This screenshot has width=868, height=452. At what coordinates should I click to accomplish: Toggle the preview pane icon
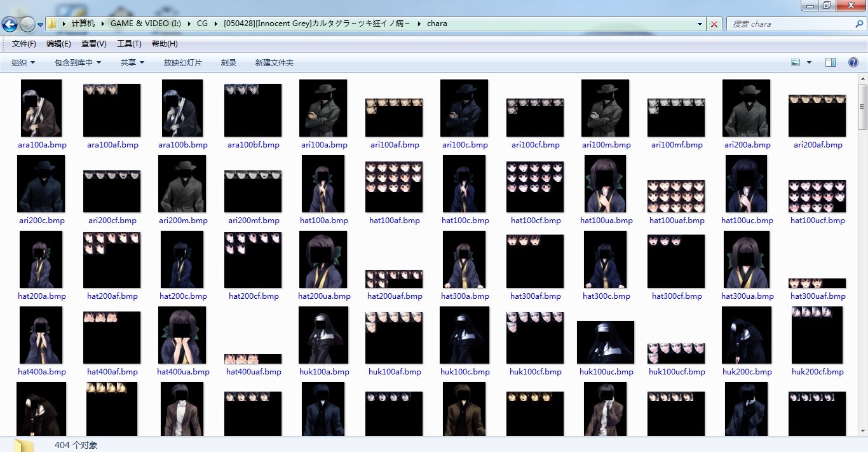[831, 62]
